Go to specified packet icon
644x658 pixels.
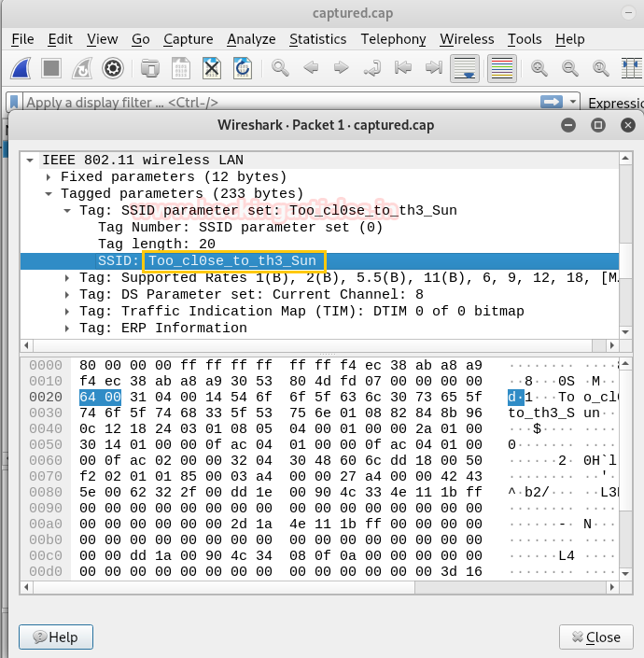372,68
